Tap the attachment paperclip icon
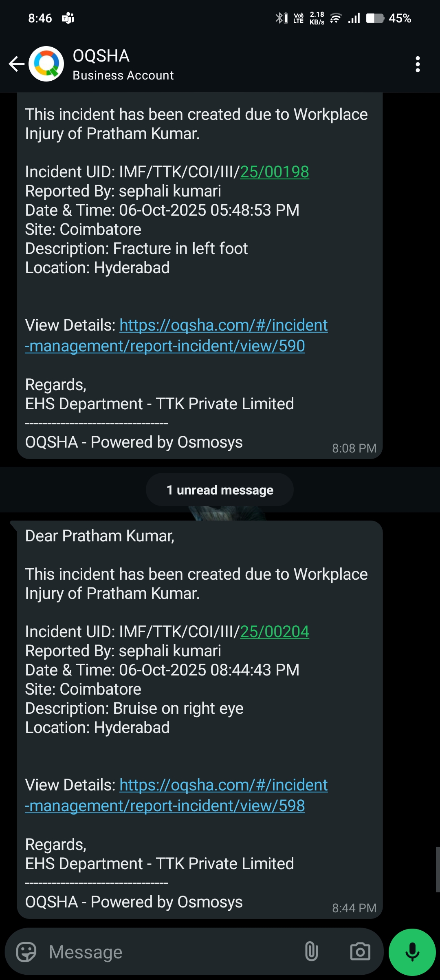This screenshot has width=440, height=980. pyautogui.click(x=311, y=952)
